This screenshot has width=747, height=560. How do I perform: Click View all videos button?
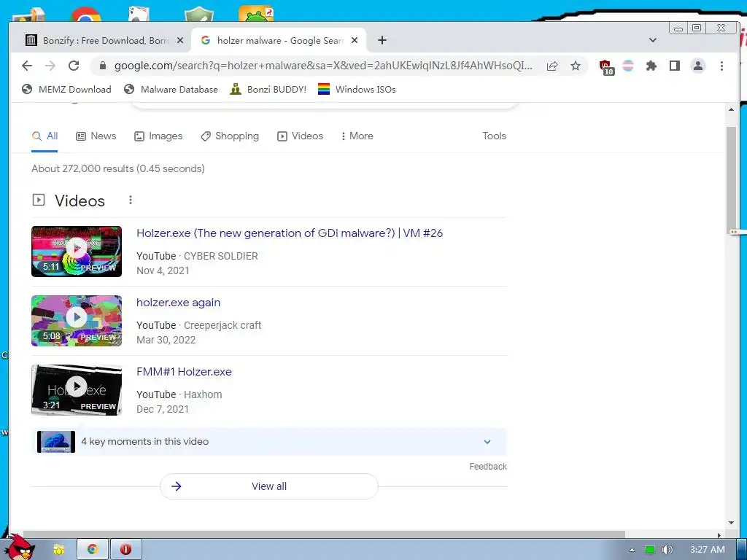(269, 486)
